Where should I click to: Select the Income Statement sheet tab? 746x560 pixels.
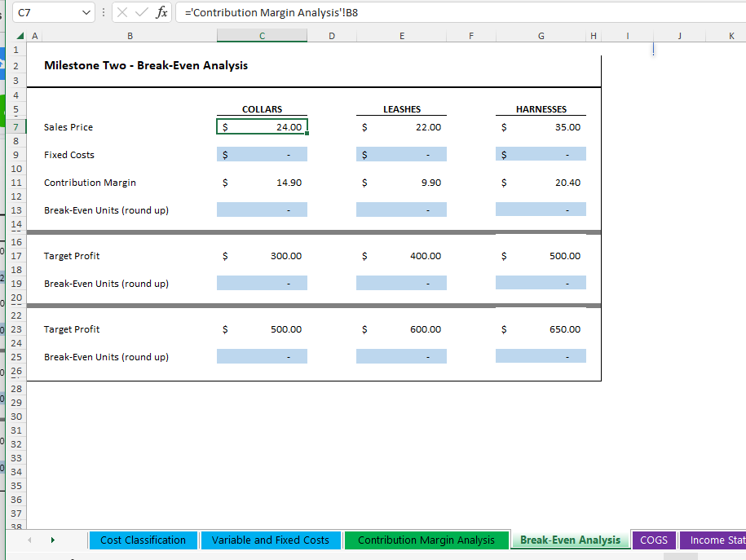(x=717, y=540)
